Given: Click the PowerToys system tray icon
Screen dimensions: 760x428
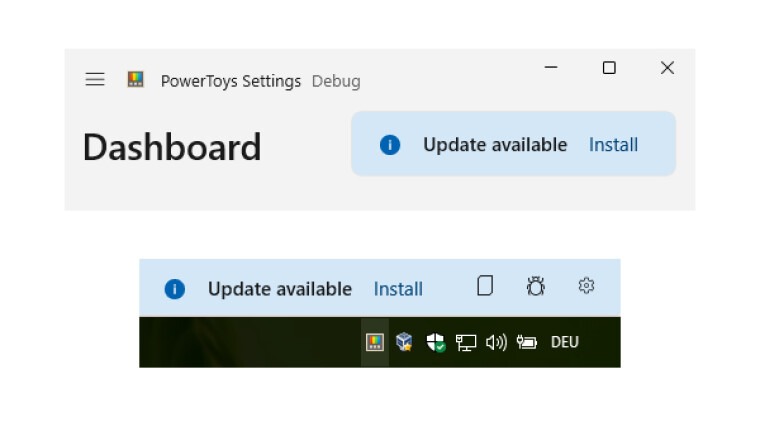Looking at the screenshot, I should tap(374, 342).
